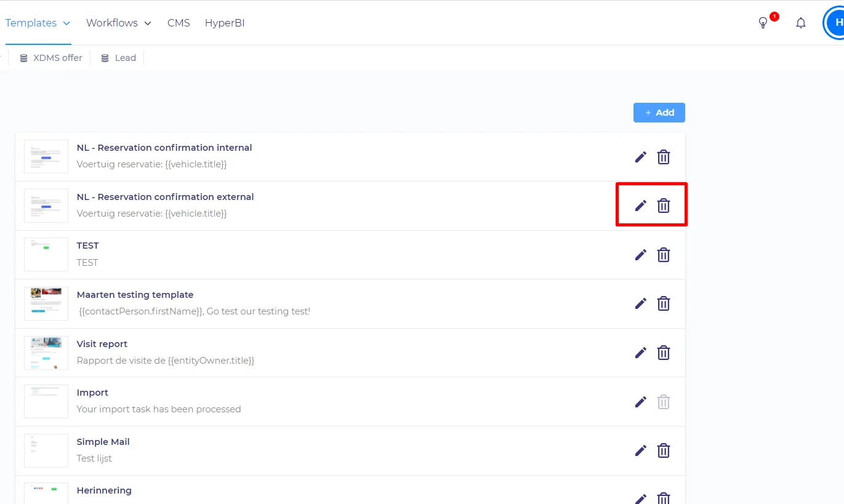The height and width of the screenshot is (504, 844).
Task: Delete NL - Reservation confirmation external template
Action: tap(664, 206)
